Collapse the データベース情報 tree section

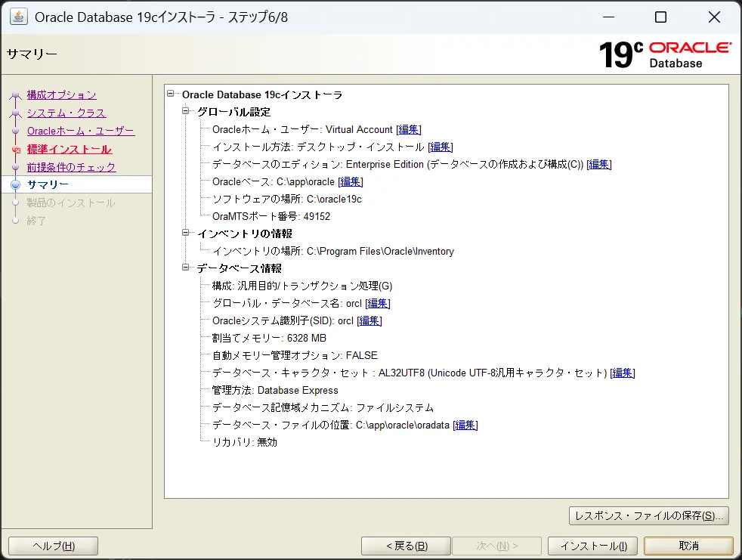click(186, 268)
